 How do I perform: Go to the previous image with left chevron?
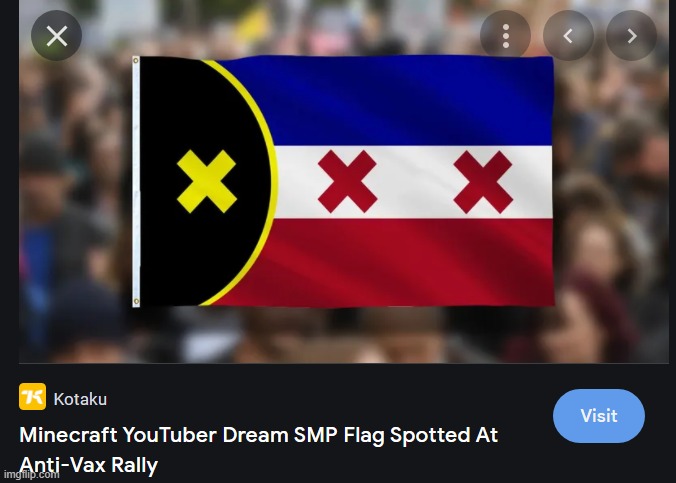click(x=568, y=36)
